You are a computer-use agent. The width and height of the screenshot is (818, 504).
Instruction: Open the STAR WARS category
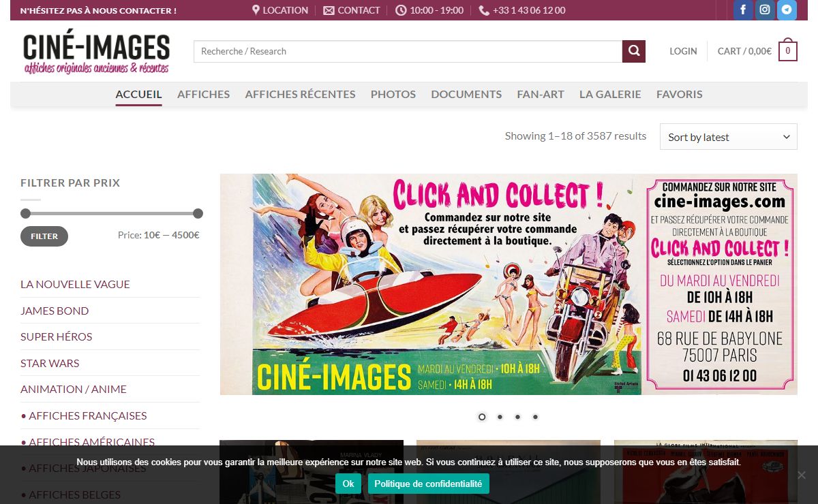[x=50, y=363]
